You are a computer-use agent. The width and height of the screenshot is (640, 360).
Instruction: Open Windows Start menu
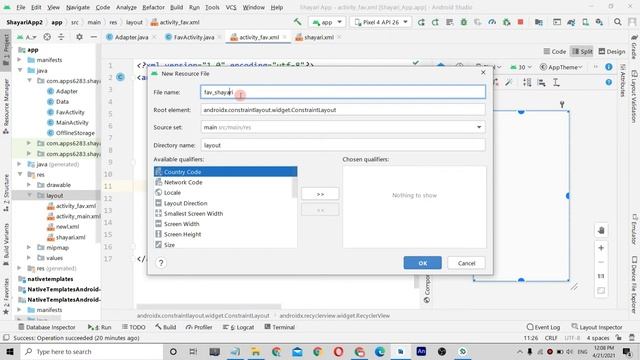[x=9, y=351]
